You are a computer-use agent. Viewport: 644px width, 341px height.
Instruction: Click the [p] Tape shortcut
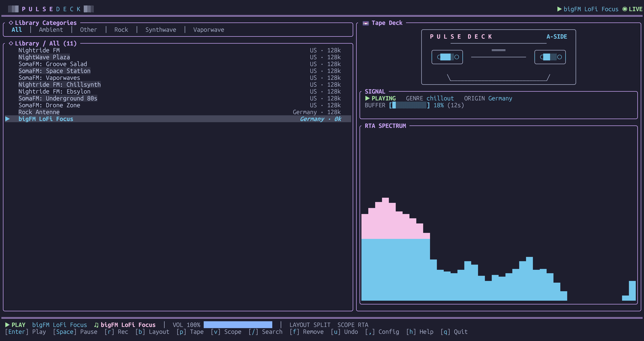tap(190, 332)
